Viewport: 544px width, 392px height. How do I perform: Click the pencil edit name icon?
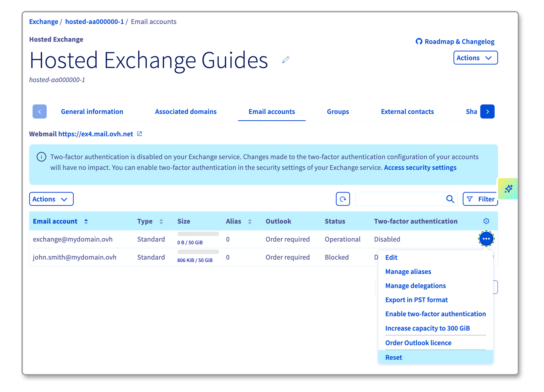[286, 60]
